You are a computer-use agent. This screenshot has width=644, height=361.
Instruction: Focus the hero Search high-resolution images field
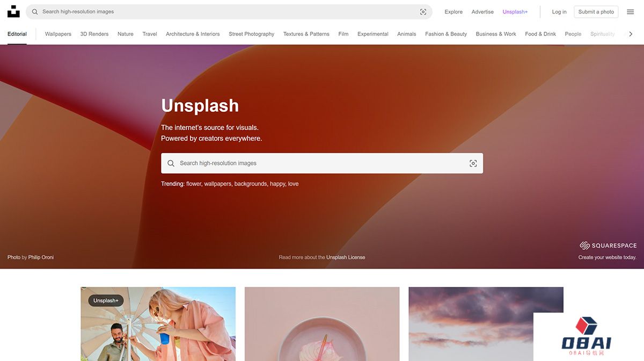(x=322, y=163)
